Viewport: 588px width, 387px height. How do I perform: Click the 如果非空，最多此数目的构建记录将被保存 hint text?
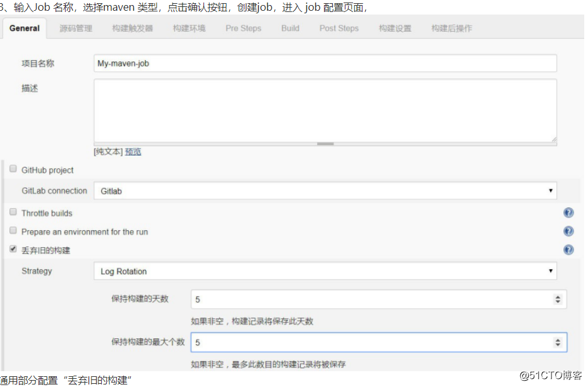click(268, 364)
